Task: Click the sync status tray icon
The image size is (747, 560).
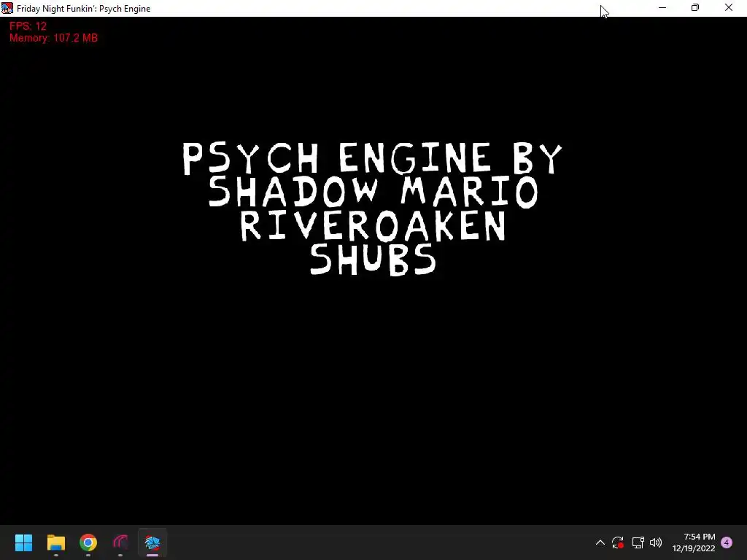Action: coord(618,542)
